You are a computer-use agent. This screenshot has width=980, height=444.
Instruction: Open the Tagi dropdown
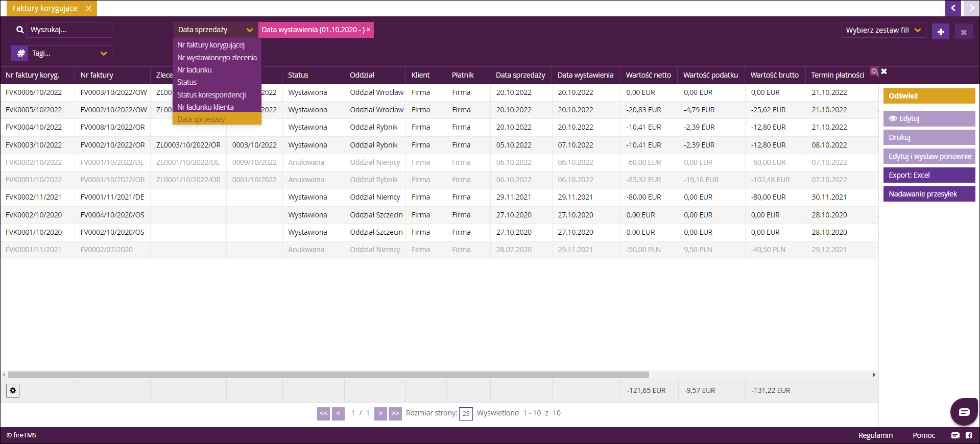pyautogui.click(x=69, y=53)
